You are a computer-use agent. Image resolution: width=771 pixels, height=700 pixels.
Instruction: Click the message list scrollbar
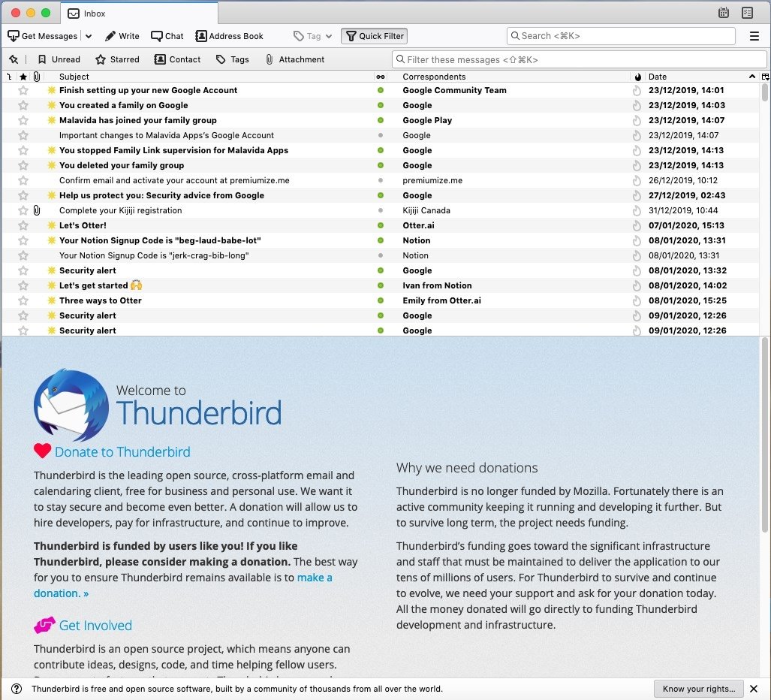pos(764,92)
